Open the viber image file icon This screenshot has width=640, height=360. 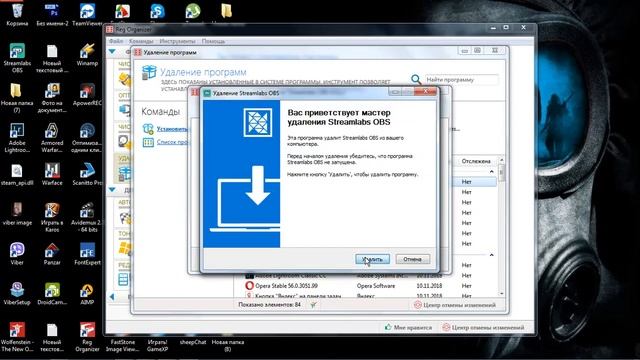17,214
